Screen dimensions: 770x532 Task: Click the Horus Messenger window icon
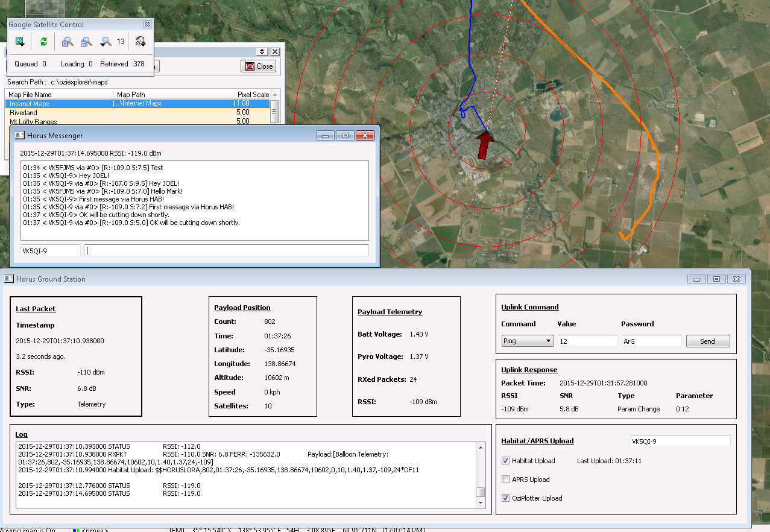tap(19, 136)
